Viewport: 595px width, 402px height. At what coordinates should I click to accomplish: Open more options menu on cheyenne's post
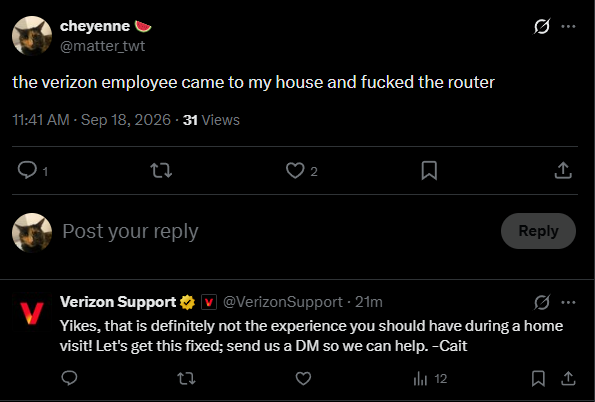click(568, 27)
